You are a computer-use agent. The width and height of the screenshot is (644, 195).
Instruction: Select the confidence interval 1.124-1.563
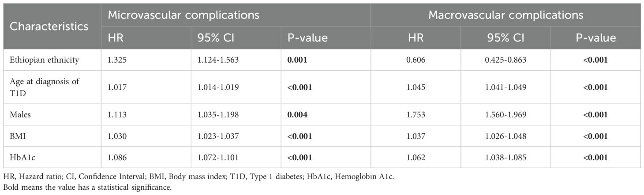pyautogui.click(x=218, y=60)
